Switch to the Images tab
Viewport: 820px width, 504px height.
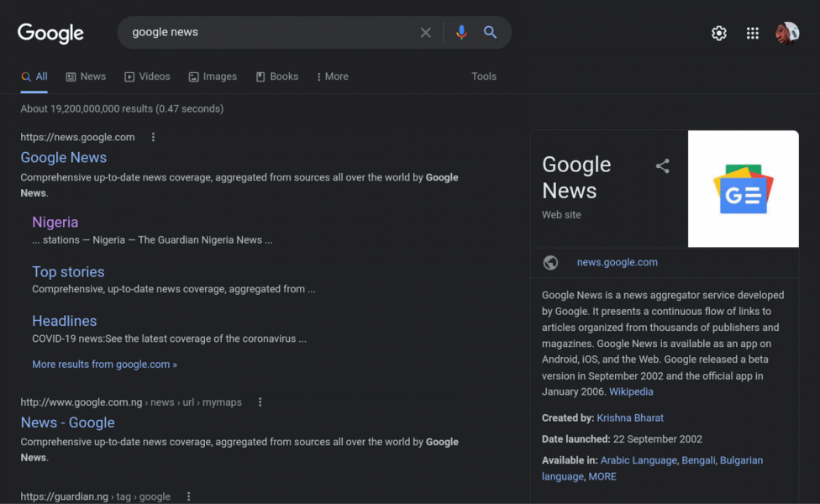213,76
